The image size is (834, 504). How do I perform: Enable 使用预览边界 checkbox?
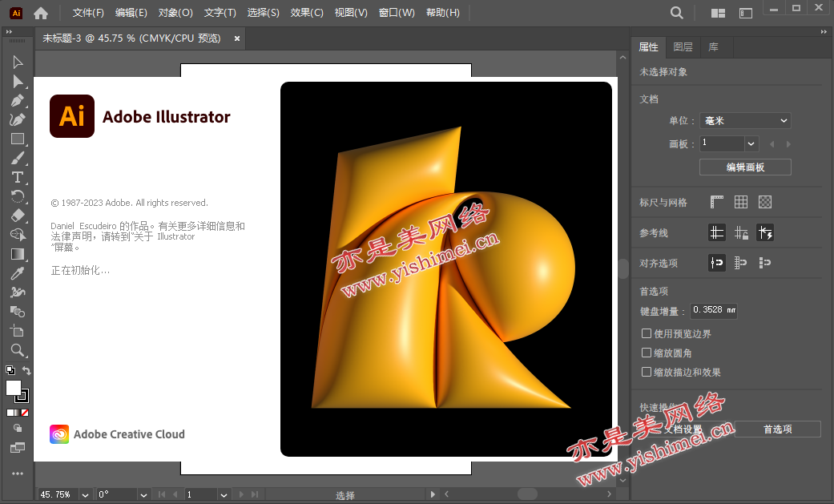pos(647,333)
